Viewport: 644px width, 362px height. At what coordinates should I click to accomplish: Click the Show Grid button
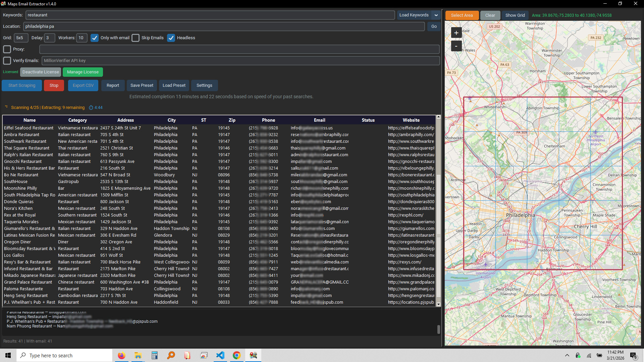[515, 15]
